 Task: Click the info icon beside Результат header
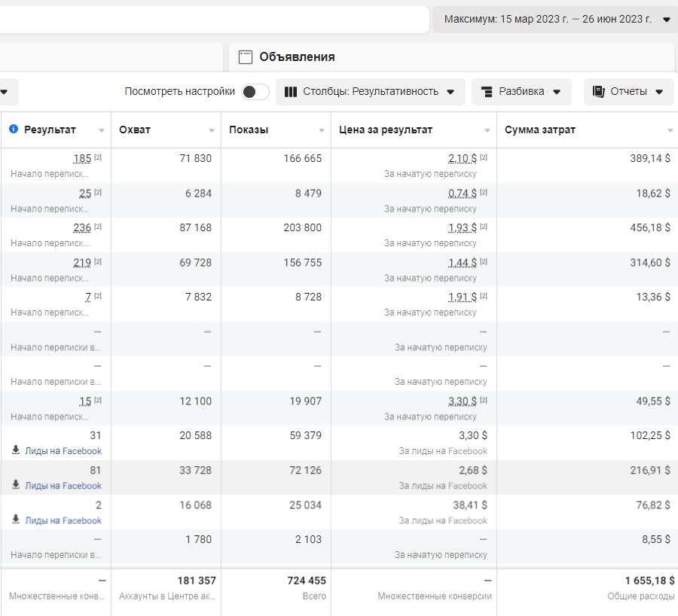coord(14,130)
